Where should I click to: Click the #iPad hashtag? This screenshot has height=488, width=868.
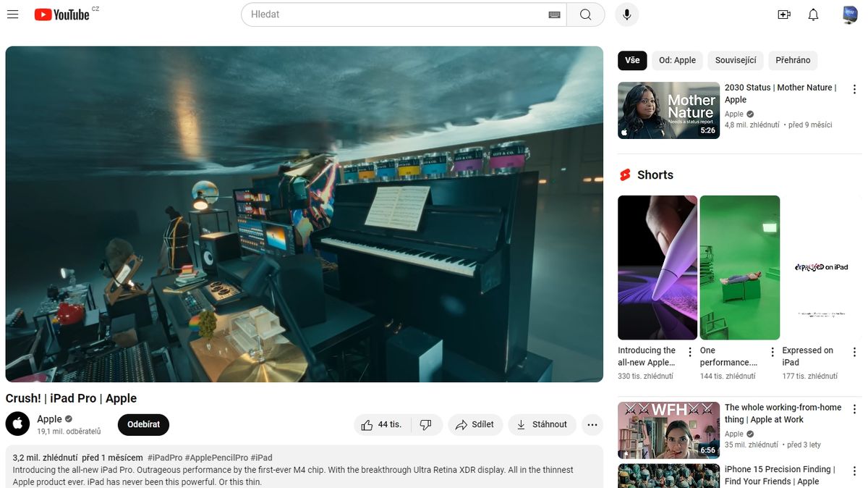click(x=262, y=458)
